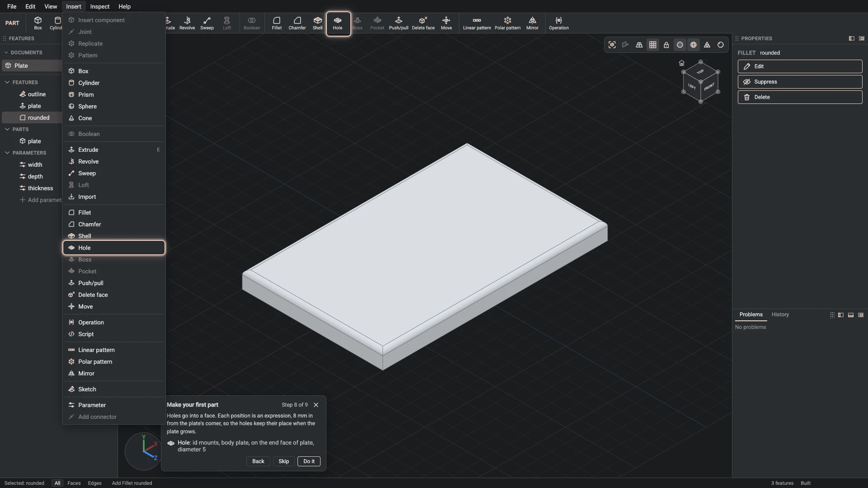Toggle the shaded circle display mode

tap(680, 45)
